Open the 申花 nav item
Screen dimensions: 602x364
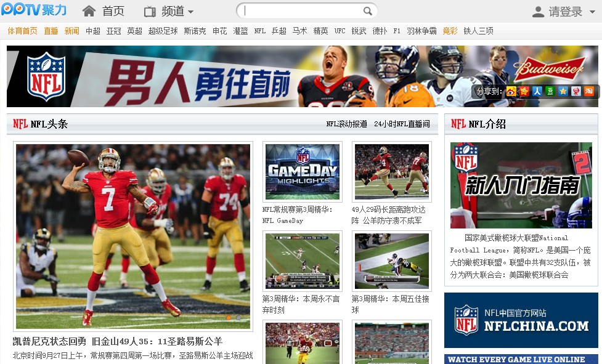point(219,31)
